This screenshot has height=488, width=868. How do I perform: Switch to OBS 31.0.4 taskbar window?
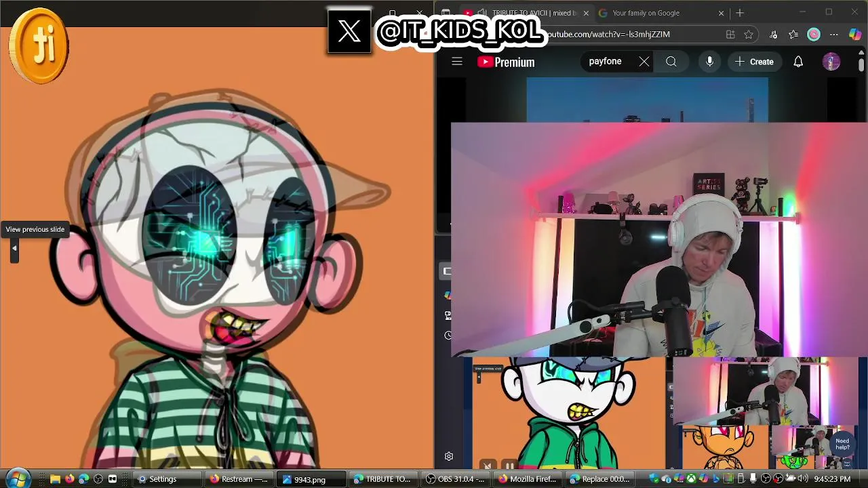coord(456,479)
